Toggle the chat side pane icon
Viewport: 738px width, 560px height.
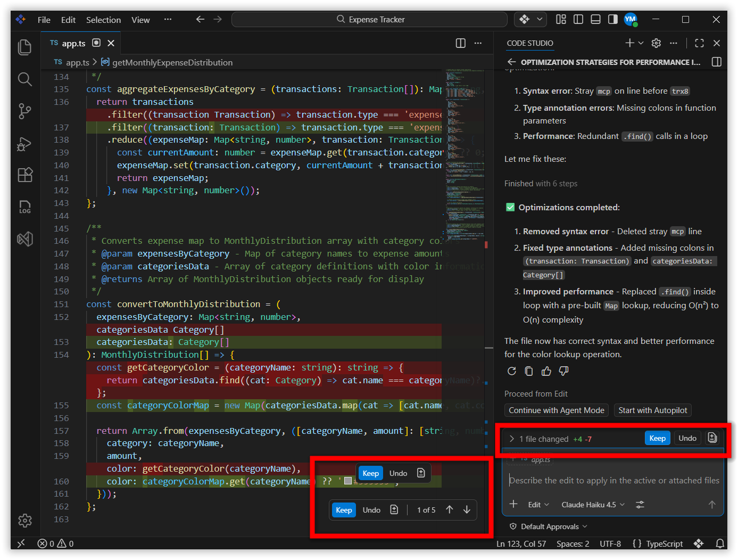(x=717, y=62)
